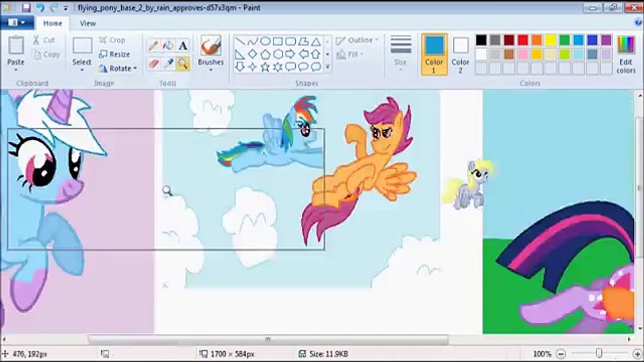Screen dimensions: 644x362
Task: Choose the Rounded rectangular callout shape
Action: 290,67
